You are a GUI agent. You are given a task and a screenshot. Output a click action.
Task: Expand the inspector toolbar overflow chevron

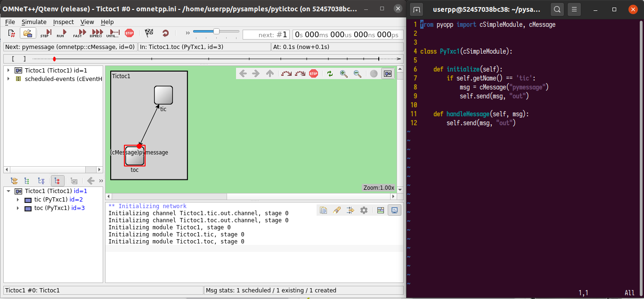(x=100, y=181)
